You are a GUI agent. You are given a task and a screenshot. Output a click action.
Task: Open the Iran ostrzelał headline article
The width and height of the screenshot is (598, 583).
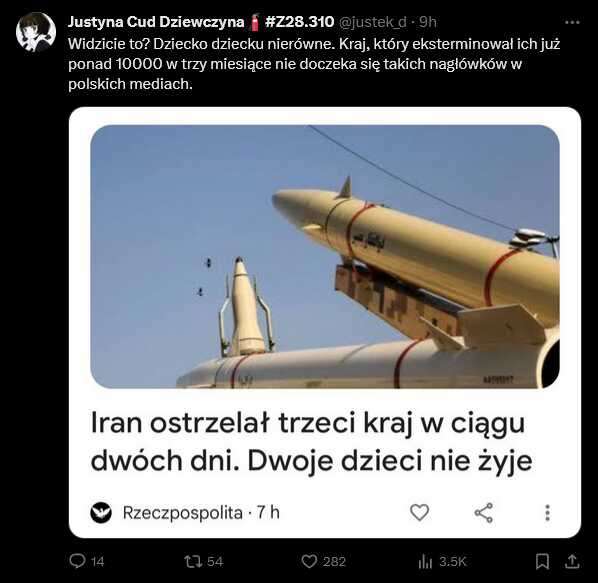coord(312,441)
